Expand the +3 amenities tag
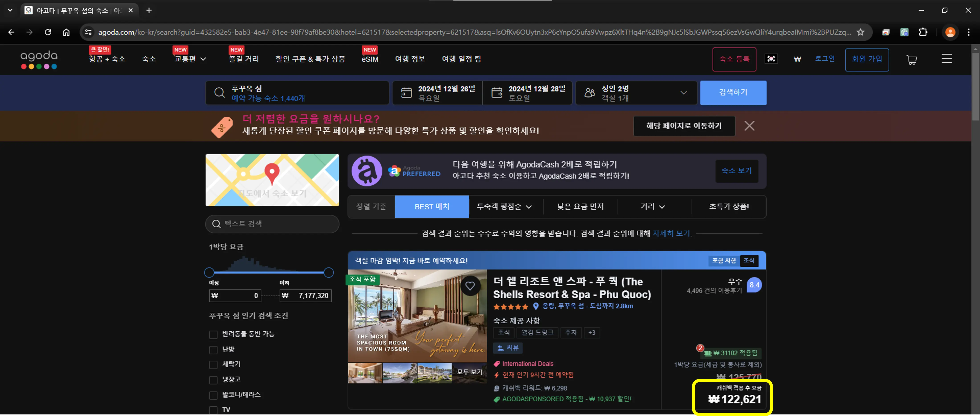The width and height of the screenshot is (980, 416). (592, 333)
